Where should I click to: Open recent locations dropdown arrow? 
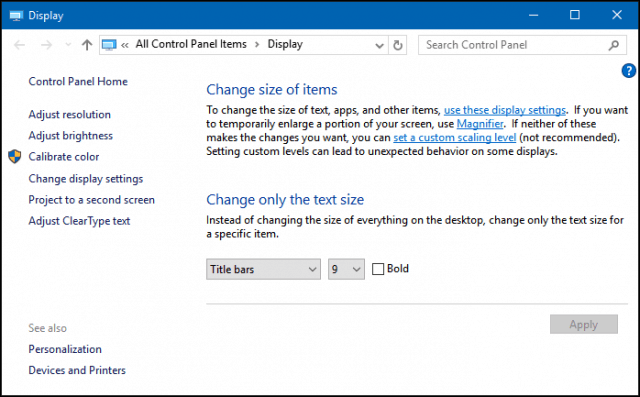(x=68, y=44)
